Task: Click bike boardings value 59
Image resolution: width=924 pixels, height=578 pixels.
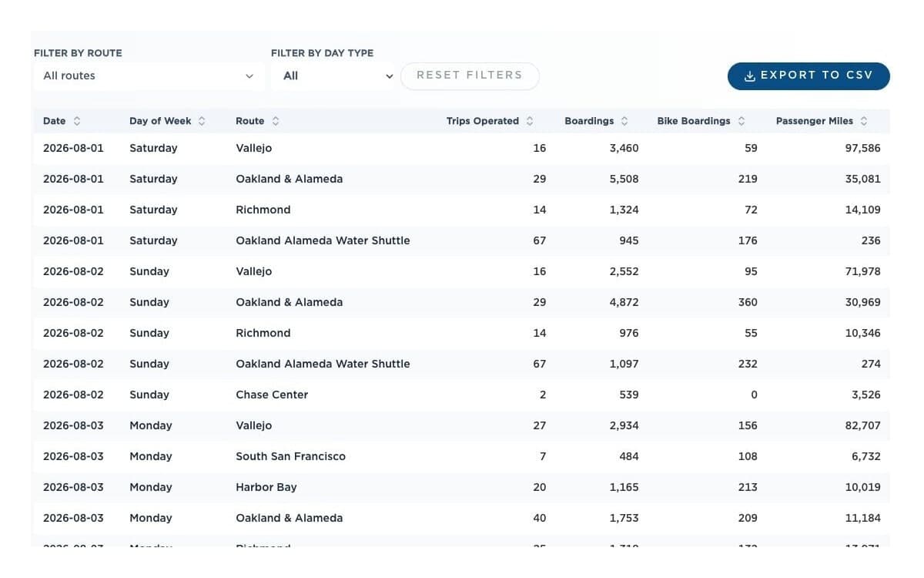Action: 751,148
